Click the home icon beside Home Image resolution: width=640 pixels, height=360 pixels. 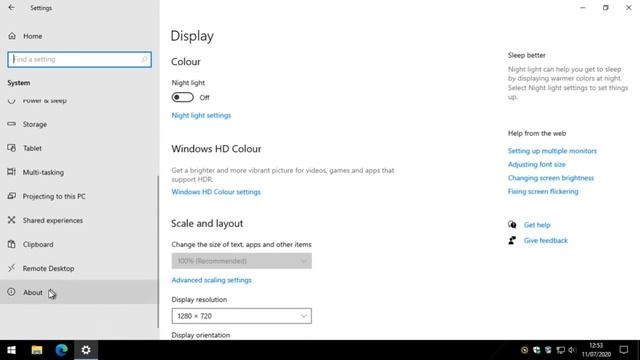point(12,36)
